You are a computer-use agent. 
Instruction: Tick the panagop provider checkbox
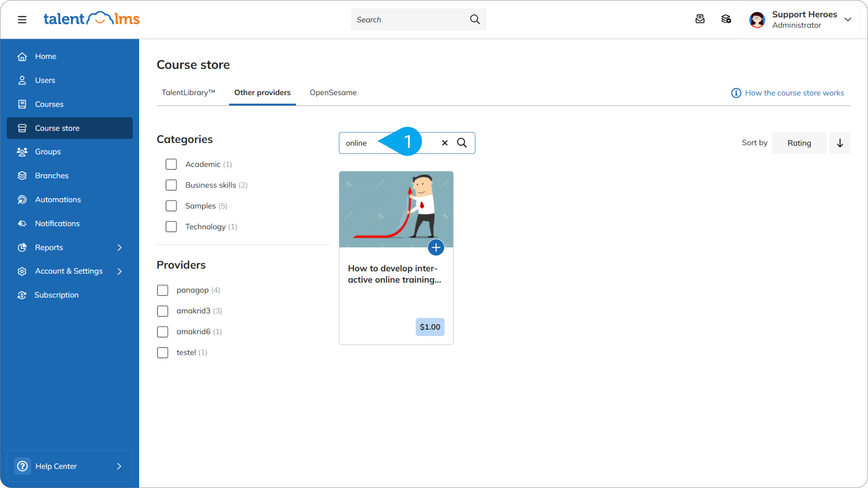[163, 290]
